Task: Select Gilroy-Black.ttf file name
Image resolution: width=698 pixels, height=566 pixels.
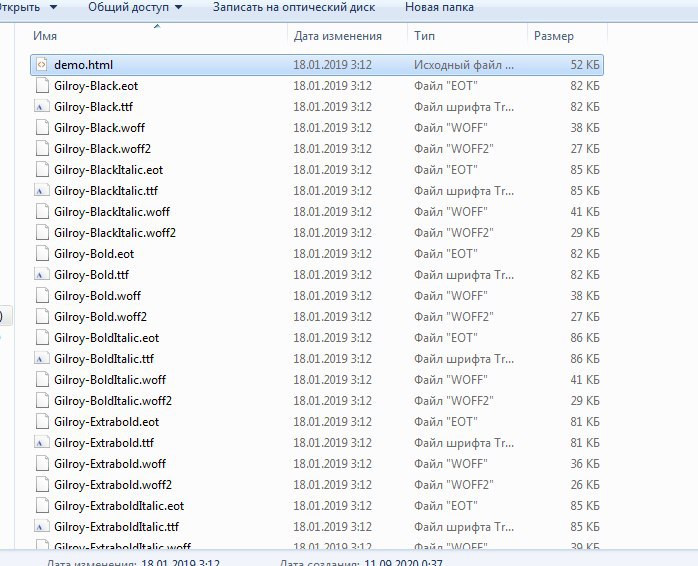Action: click(x=93, y=107)
